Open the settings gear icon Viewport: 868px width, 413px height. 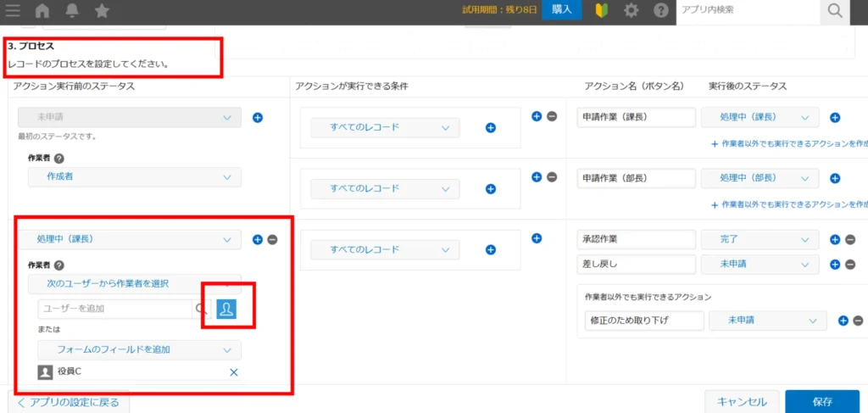pos(631,11)
